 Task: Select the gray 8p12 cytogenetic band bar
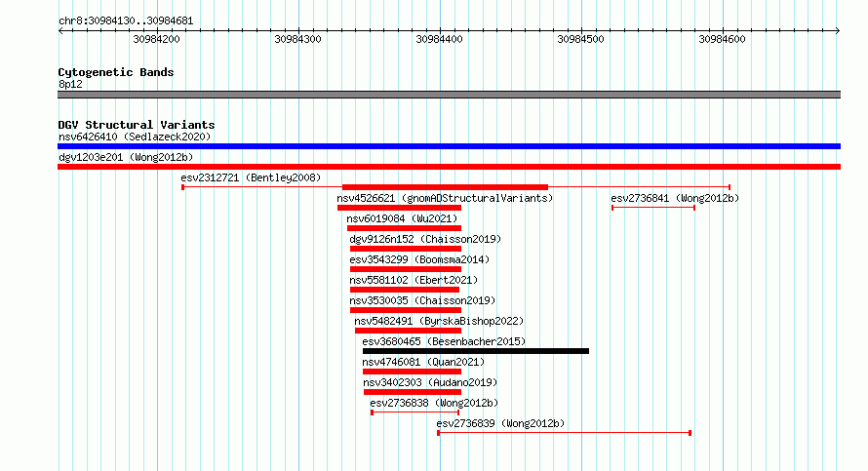[x=449, y=95]
